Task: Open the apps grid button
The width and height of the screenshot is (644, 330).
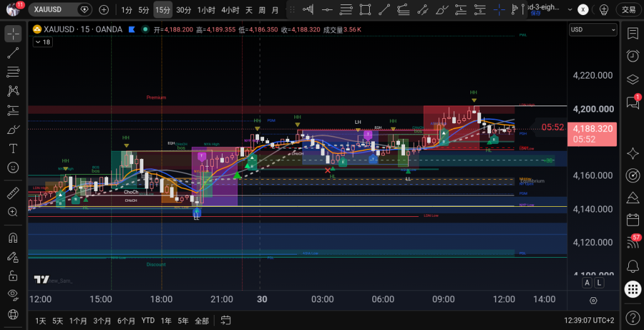Action: (x=633, y=289)
